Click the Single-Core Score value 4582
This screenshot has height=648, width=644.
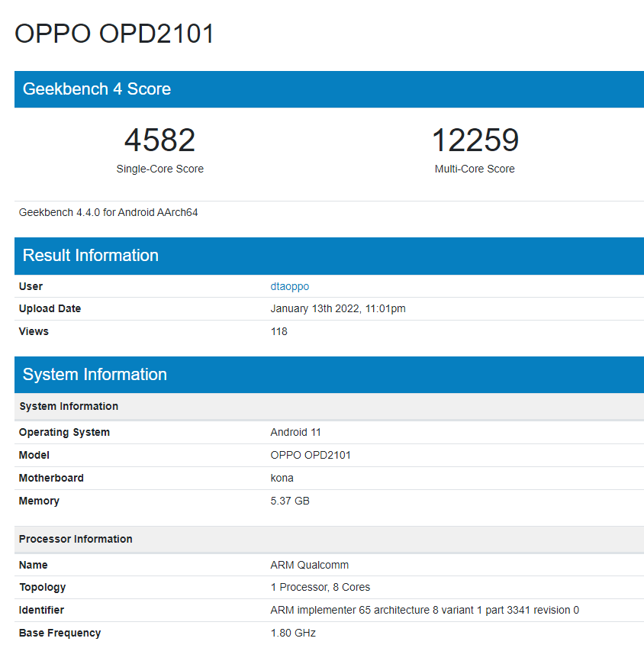tap(159, 140)
